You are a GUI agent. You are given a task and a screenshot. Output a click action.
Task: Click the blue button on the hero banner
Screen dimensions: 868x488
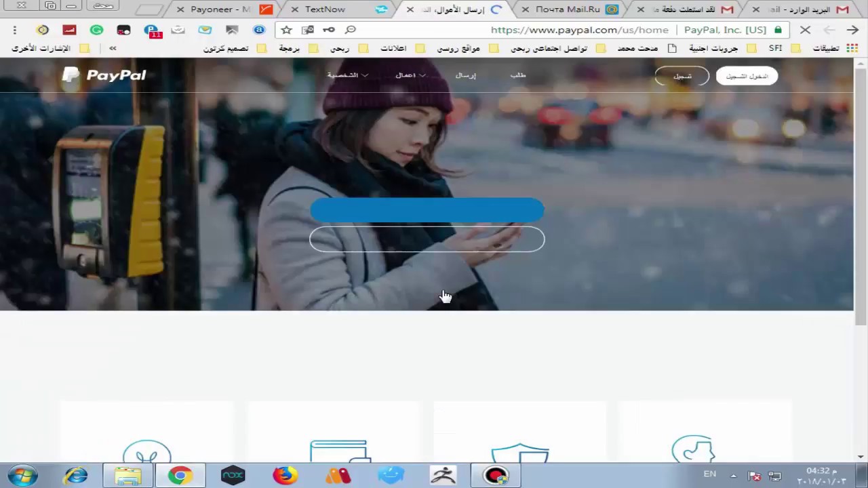click(x=427, y=210)
